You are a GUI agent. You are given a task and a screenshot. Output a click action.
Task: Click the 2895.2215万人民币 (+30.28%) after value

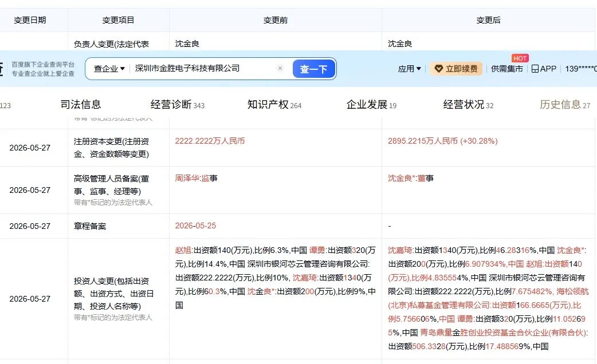point(443,141)
